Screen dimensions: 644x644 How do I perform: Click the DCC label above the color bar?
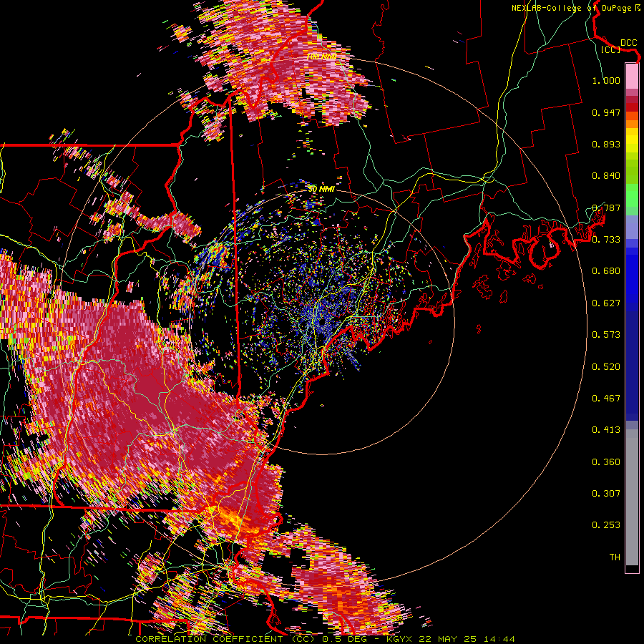click(628, 43)
